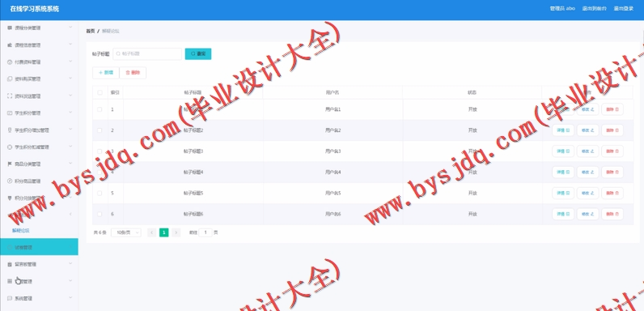Check the checkbox for row 4

(x=100, y=172)
